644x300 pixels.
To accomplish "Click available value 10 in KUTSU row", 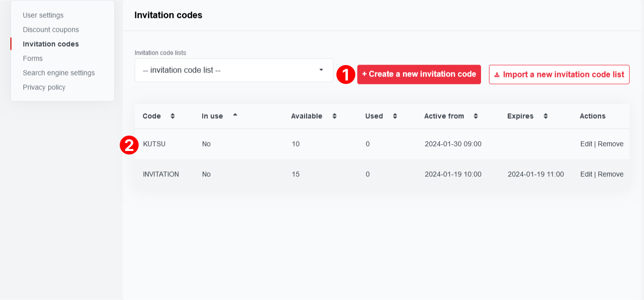I will click(x=296, y=144).
